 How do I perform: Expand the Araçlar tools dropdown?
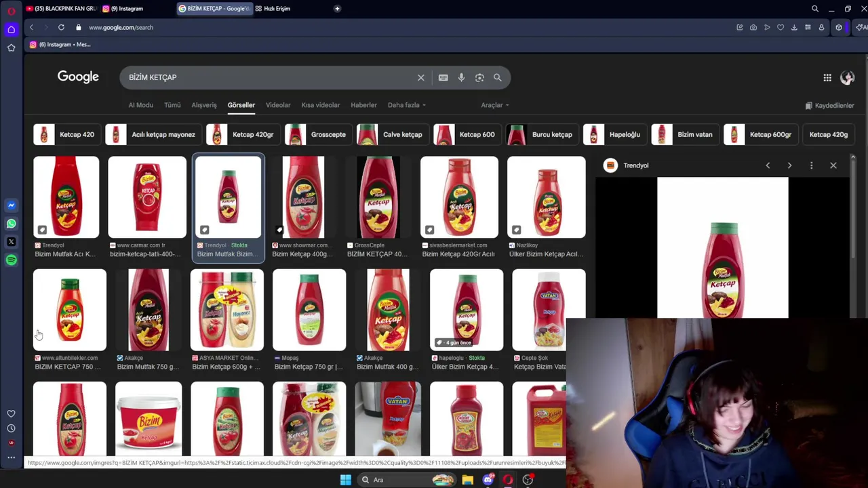pos(495,105)
